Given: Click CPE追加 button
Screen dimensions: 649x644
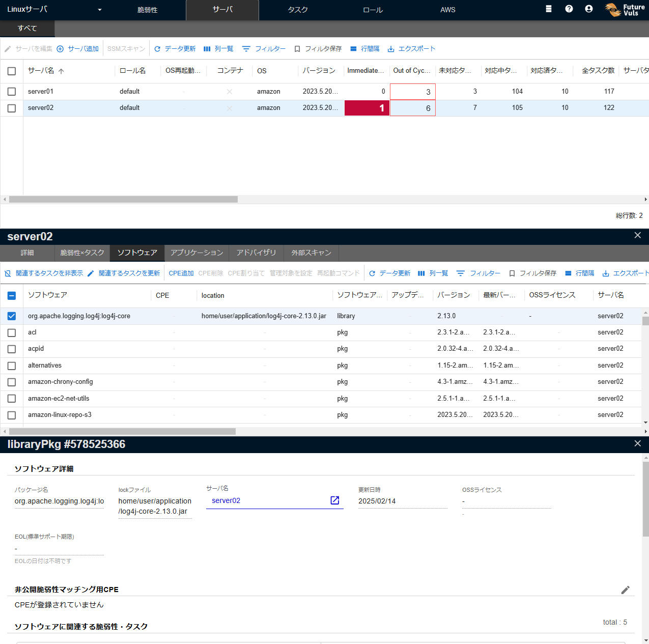Looking at the screenshot, I should click(x=181, y=273).
